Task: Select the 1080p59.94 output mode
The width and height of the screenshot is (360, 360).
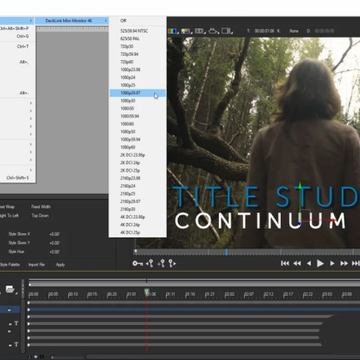Action: point(138,139)
